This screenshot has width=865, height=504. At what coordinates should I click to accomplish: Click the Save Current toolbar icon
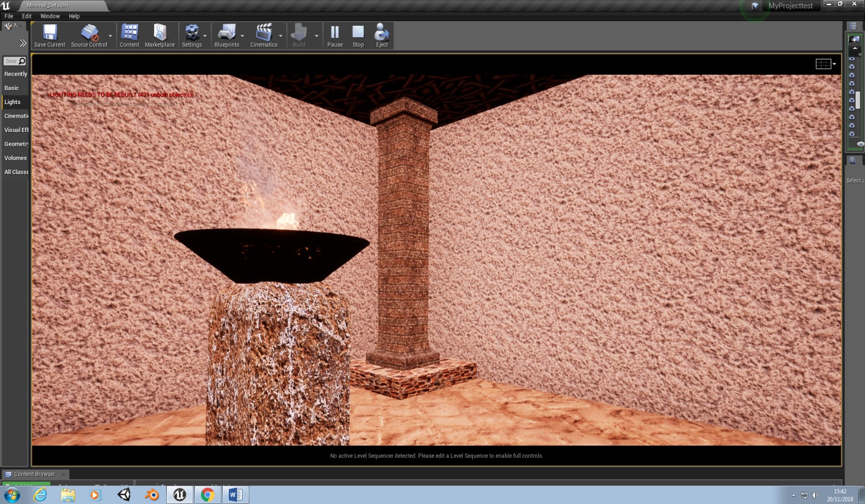(49, 33)
